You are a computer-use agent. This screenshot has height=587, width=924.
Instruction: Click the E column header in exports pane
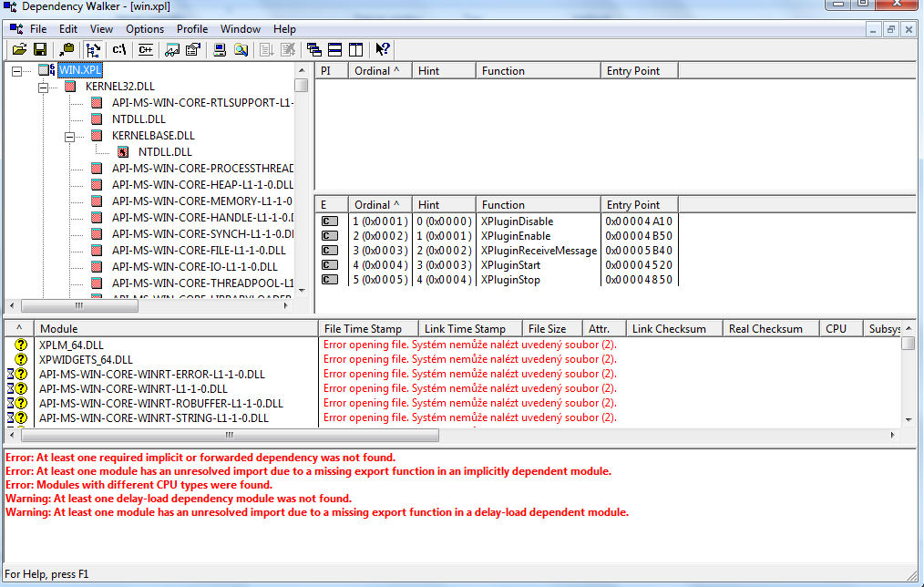click(x=332, y=204)
